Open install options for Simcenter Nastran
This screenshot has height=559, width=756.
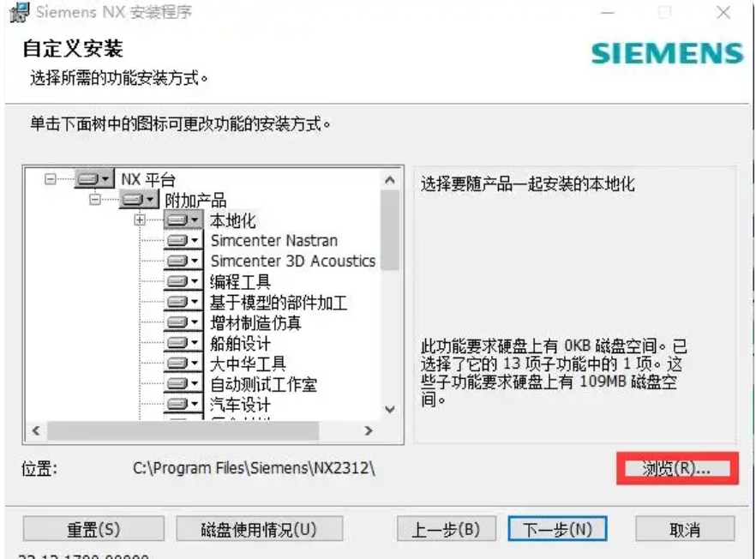(182, 241)
